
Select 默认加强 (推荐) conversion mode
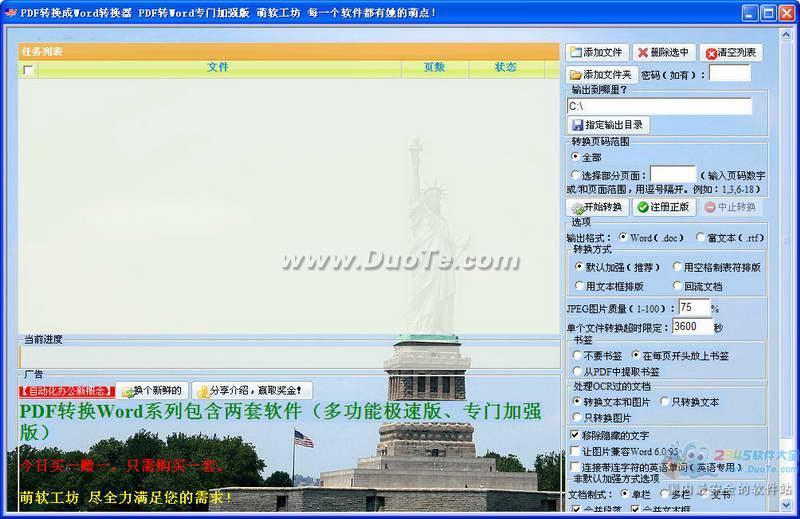point(579,267)
